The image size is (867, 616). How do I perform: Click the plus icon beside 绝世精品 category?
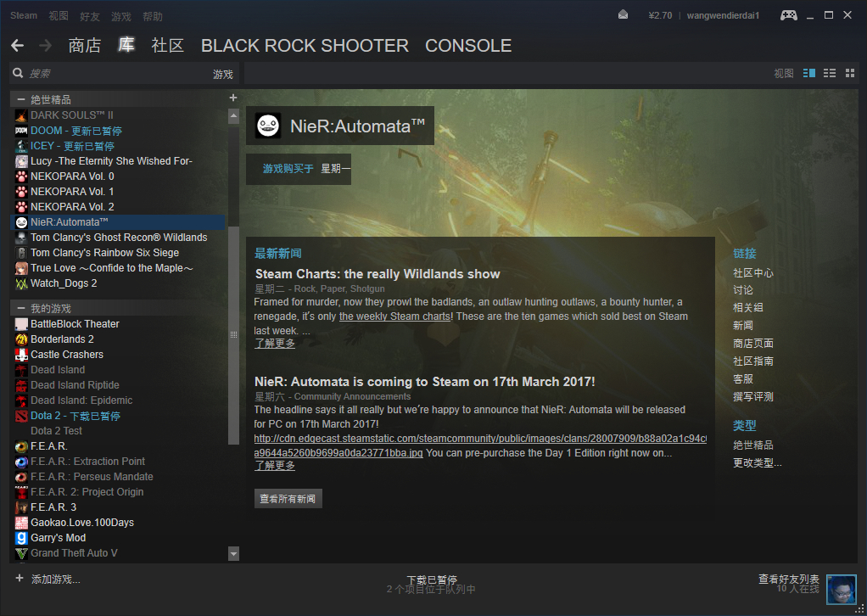(233, 98)
